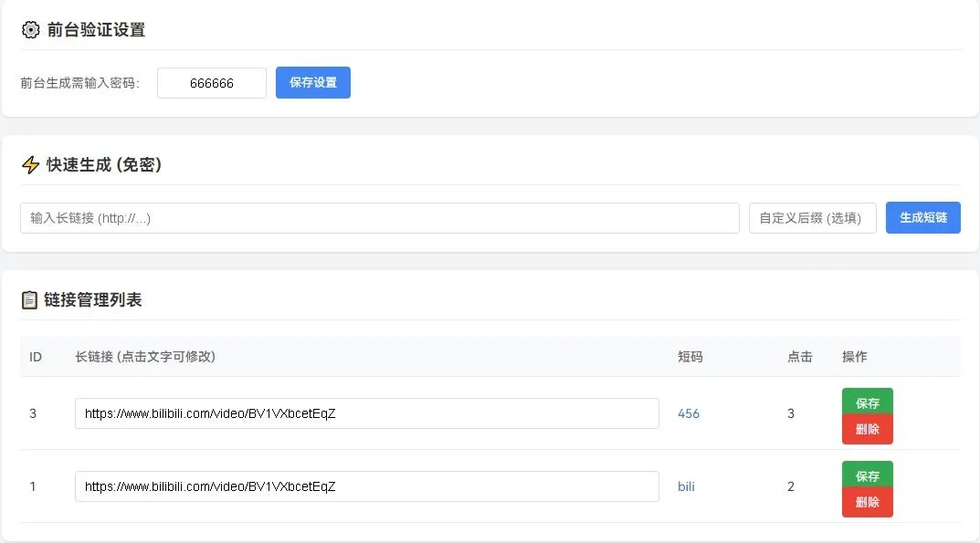Click the gear icon beside 前台验证设置
The height and width of the screenshot is (543, 980).
(31, 30)
